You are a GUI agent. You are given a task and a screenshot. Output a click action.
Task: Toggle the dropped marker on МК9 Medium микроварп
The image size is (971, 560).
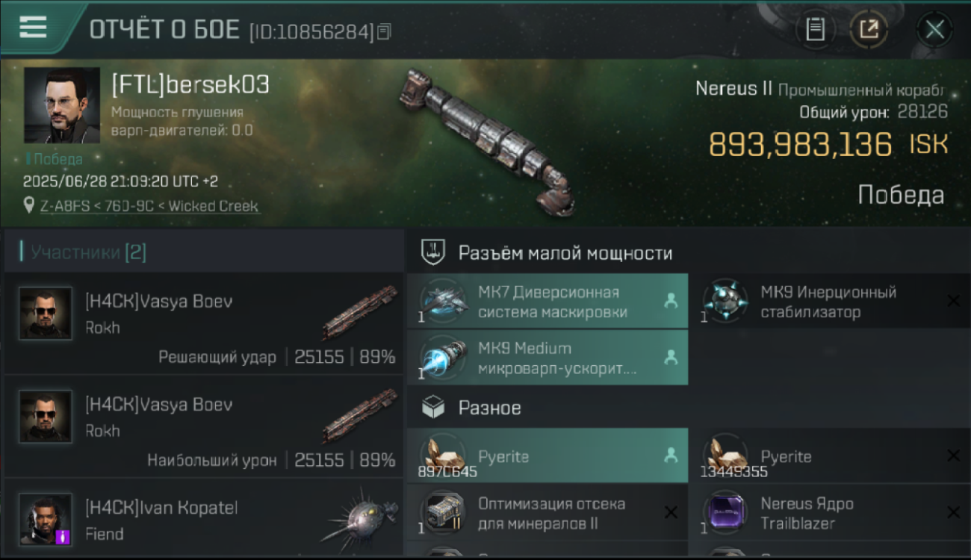pyautogui.click(x=671, y=358)
